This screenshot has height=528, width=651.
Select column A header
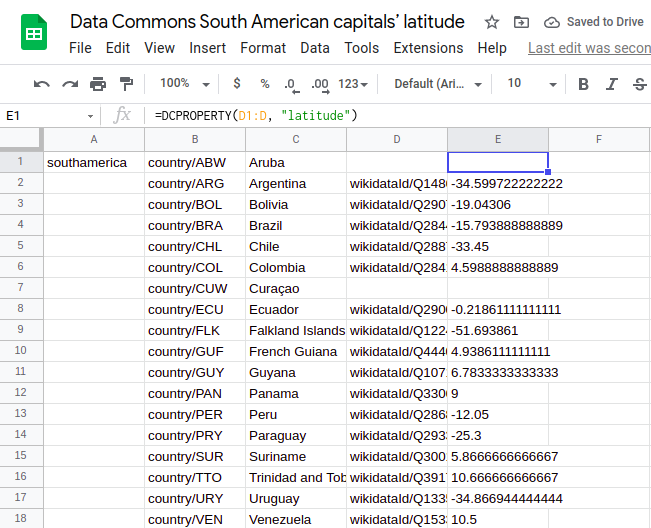pos(94,139)
